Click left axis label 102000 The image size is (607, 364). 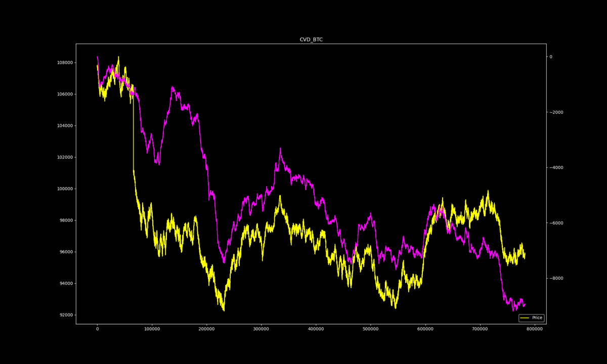coord(64,157)
